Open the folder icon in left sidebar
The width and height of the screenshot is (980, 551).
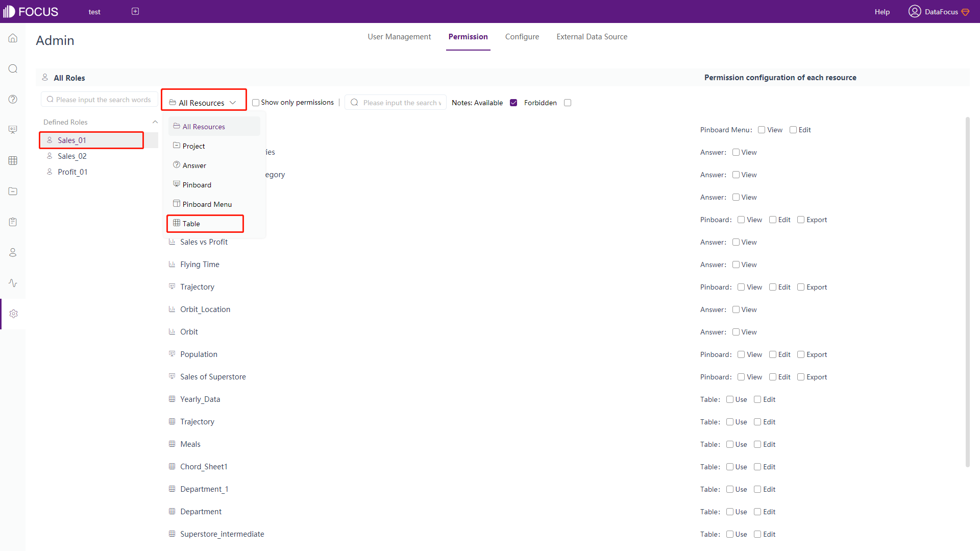coord(13,191)
